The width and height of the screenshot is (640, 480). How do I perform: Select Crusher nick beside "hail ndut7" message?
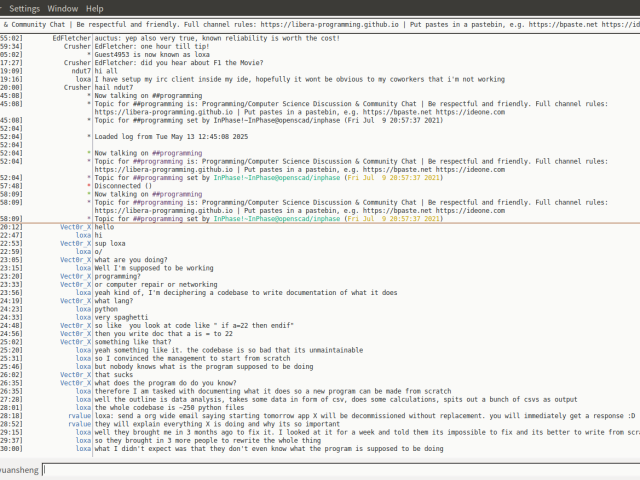coord(76,87)
